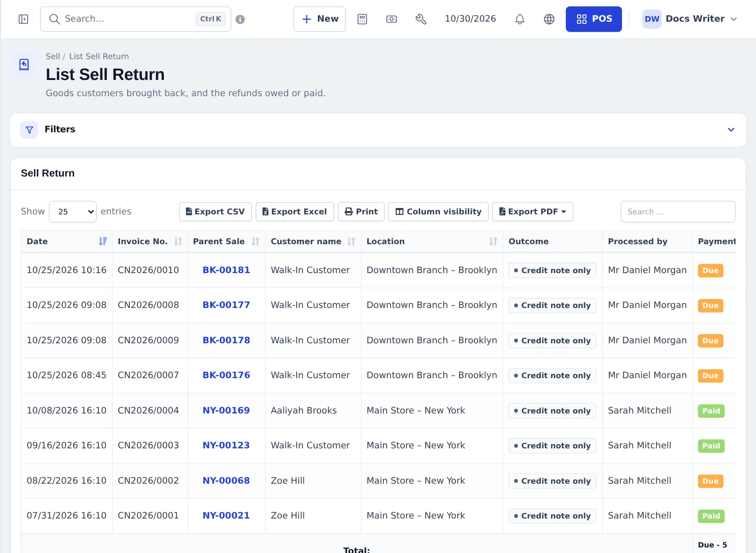
Task: Open the POS screen
Action: pyautogui.click(x=593, y=19)
